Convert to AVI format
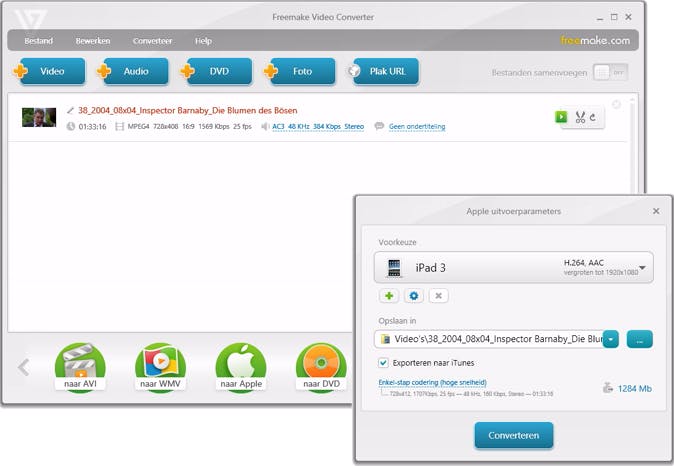674x466 pixels. click(x=80, y=367)
